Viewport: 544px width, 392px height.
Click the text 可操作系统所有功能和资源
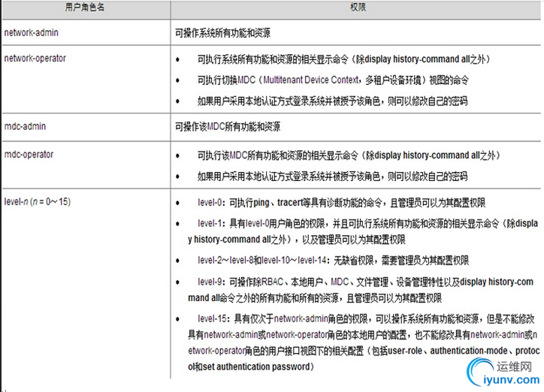point(222,33)
